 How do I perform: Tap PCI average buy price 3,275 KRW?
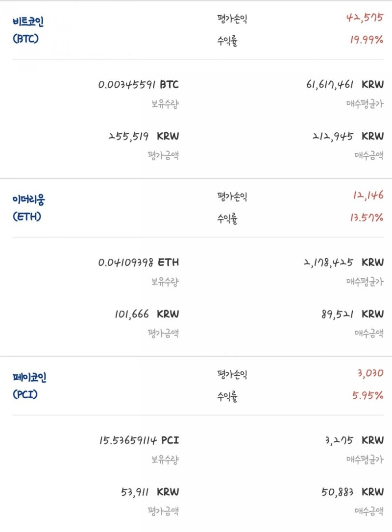click(x=354, y=440)
